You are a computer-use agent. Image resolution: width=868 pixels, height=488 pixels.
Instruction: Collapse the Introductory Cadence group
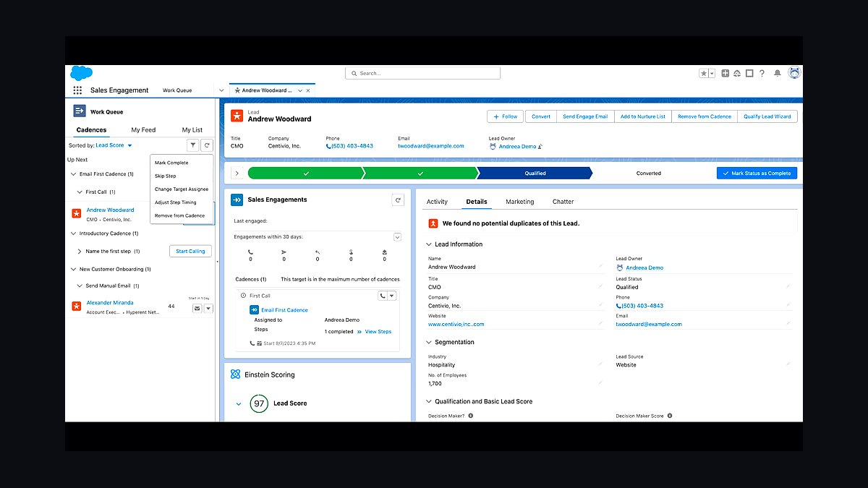[x=73, y=234]
